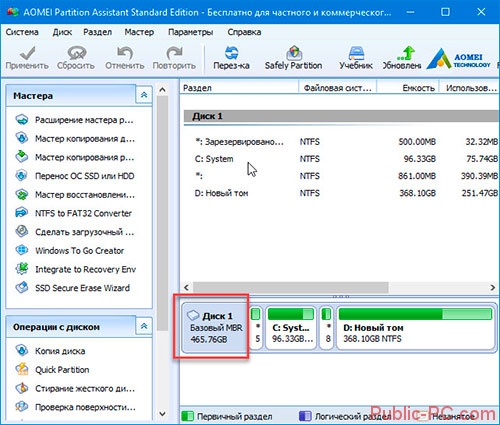
Task: Click sidebar scroll down arrow
Action: click(162, 414)
